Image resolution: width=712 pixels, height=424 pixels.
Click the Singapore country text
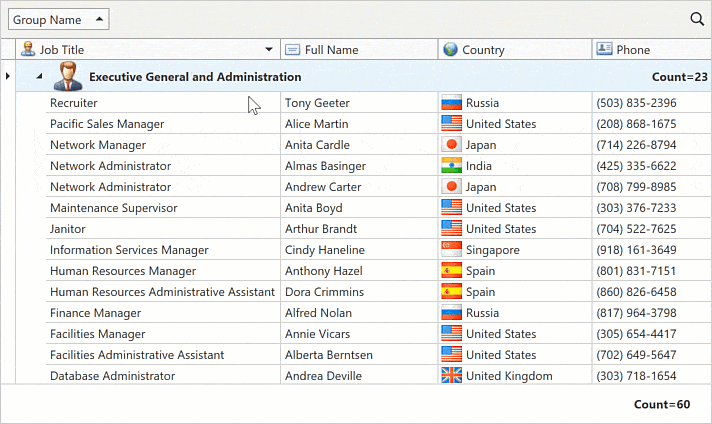pyautogui.click(x=493, y=251)
